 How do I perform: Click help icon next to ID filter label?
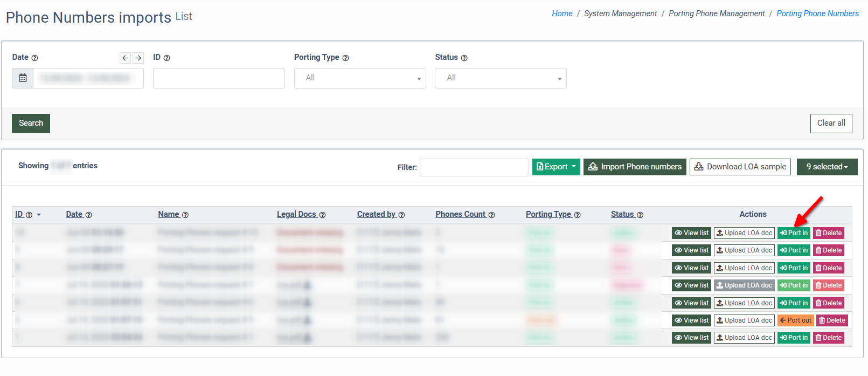pyautogui.click(x=166, y=58)
